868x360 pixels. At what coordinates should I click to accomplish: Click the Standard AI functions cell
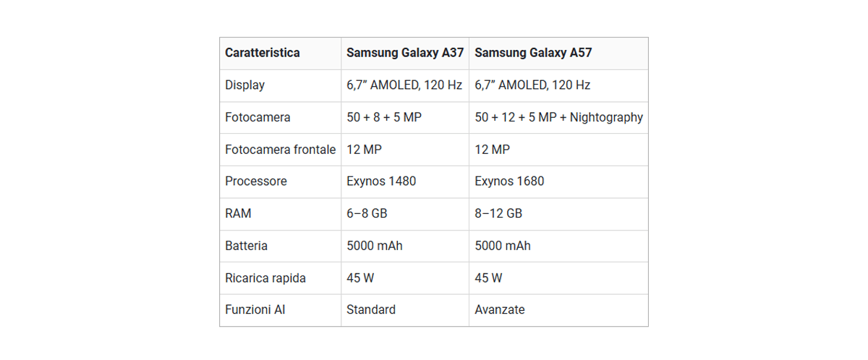[371, 310]
